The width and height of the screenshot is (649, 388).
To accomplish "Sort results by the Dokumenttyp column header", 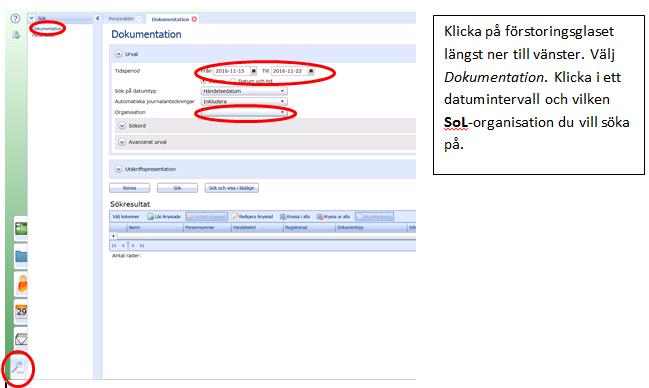I will 371,228.
